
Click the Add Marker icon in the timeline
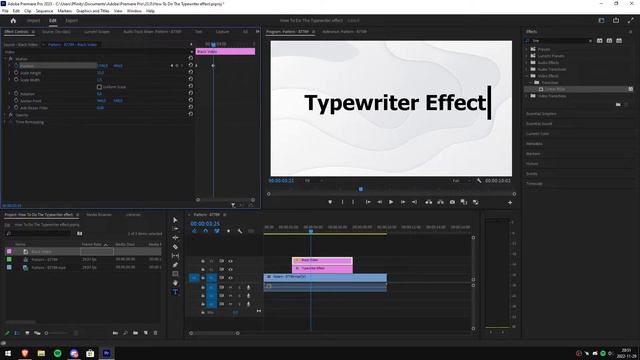[x=228, y=231]
